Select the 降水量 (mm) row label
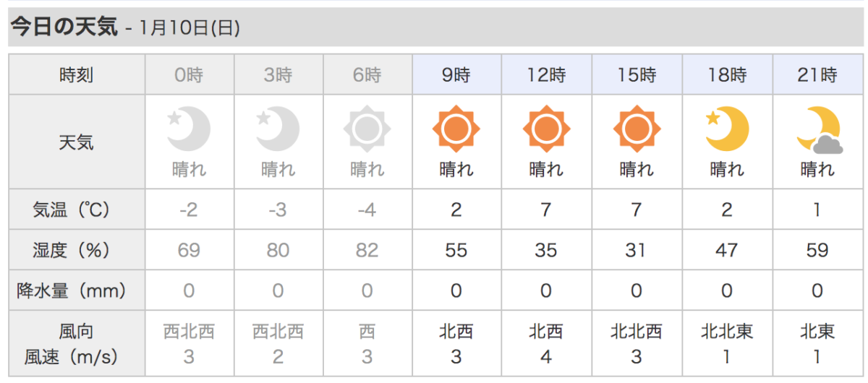The image size is (868, 383). pos(76,291)
